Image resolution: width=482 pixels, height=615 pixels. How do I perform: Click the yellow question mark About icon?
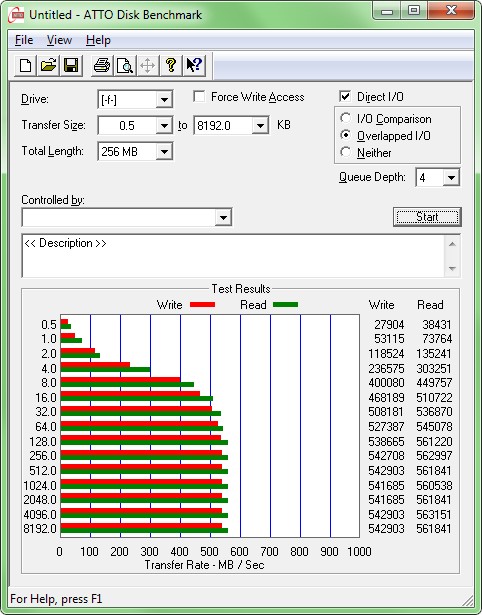click(171, 65)
